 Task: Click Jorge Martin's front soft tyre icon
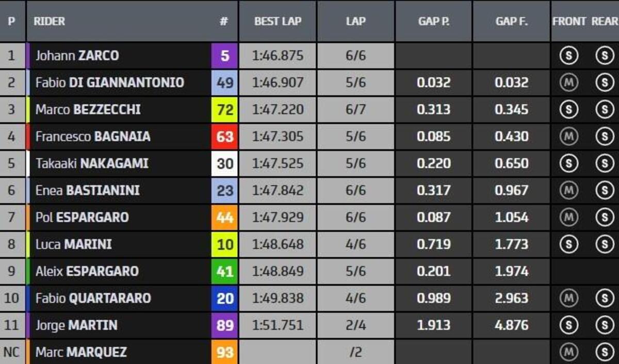point(568,325)
